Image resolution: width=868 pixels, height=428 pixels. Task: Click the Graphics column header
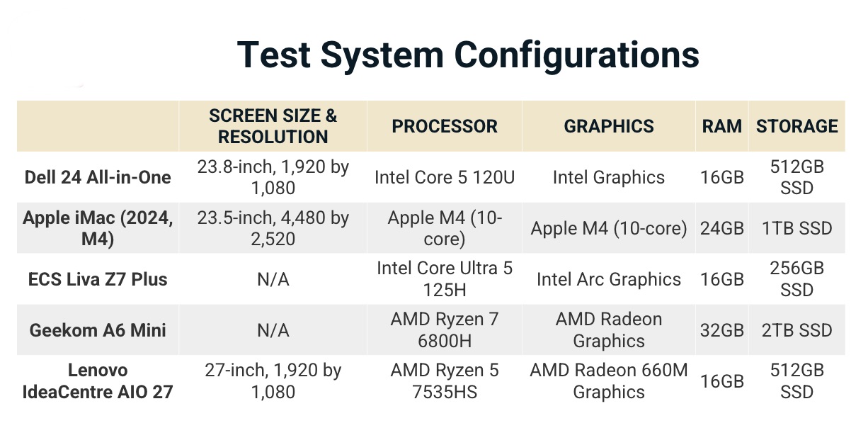click(609, 126)
